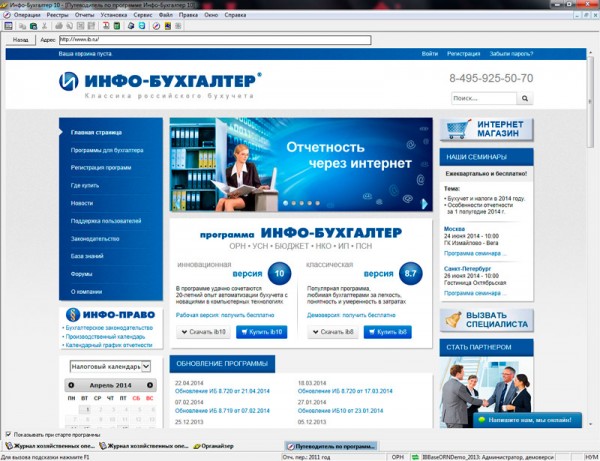Select the last banner carousel dot
Viewport: 600px width, 461px height.
pos(318,203)
